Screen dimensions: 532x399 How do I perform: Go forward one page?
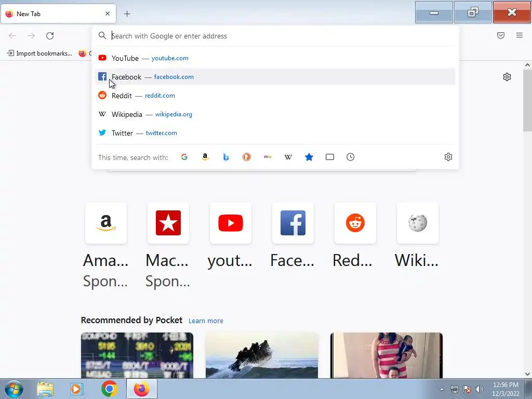coord(31,36)
